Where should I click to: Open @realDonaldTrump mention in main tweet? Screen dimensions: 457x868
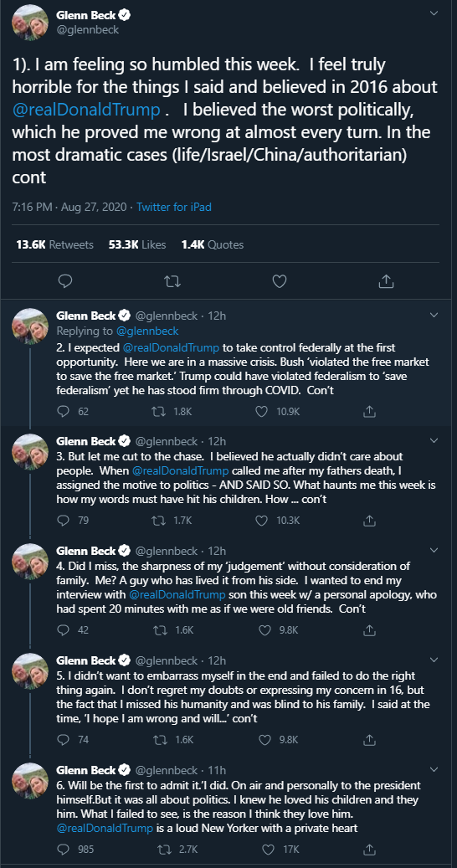coord(85,110)
